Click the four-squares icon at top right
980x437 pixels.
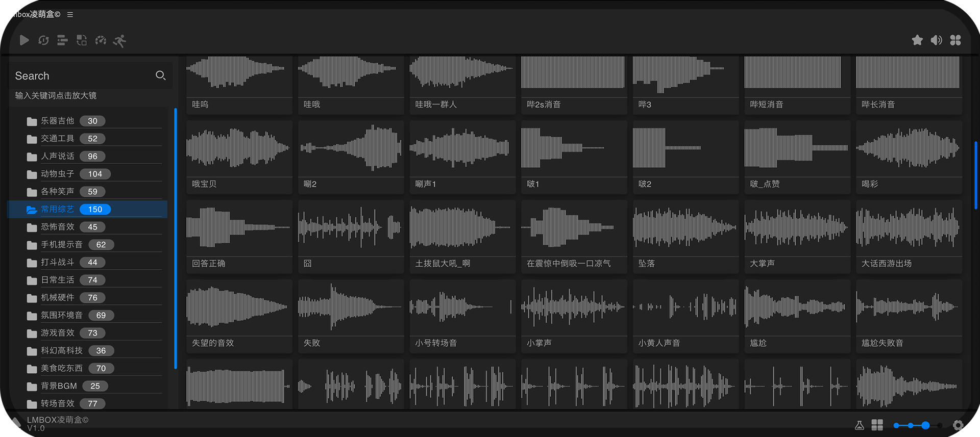click(x=955, y=40)
